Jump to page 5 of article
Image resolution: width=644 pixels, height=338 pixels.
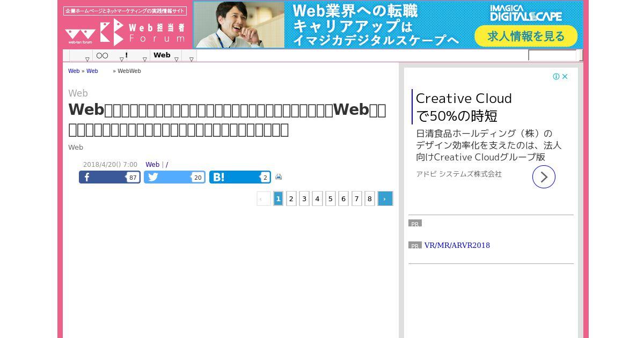[331, 199]
